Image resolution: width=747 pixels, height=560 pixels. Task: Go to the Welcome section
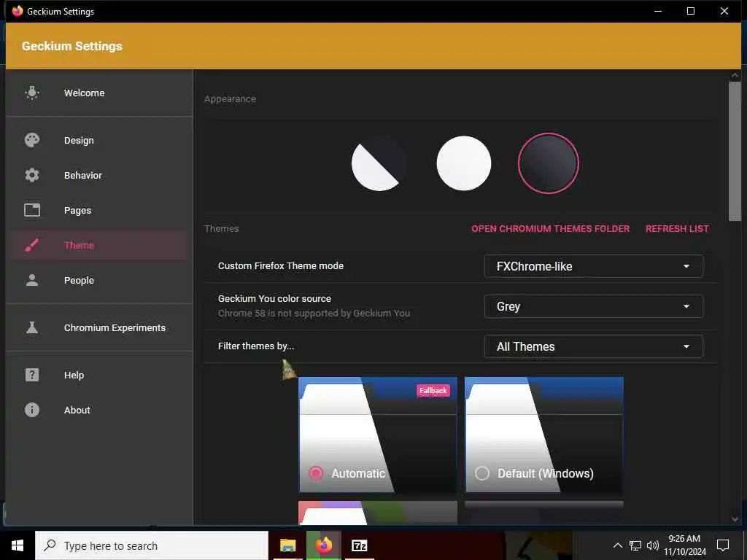click(x=99, y=93)
